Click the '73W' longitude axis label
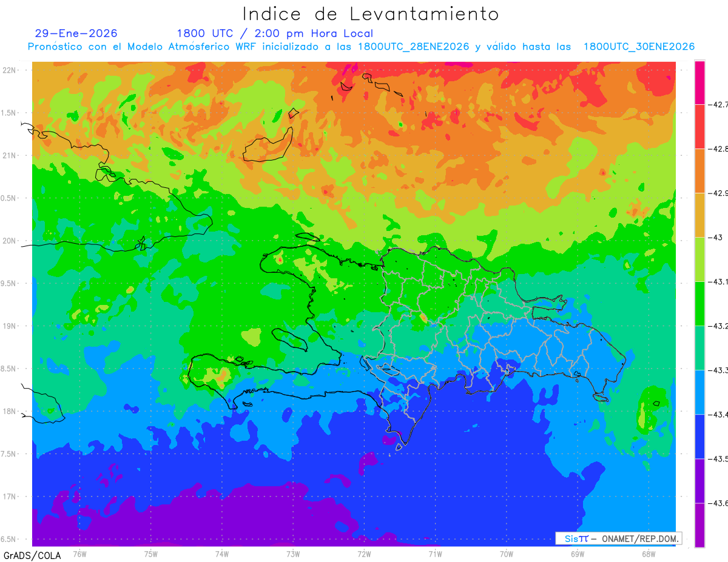728x562 pixels. 293,554
